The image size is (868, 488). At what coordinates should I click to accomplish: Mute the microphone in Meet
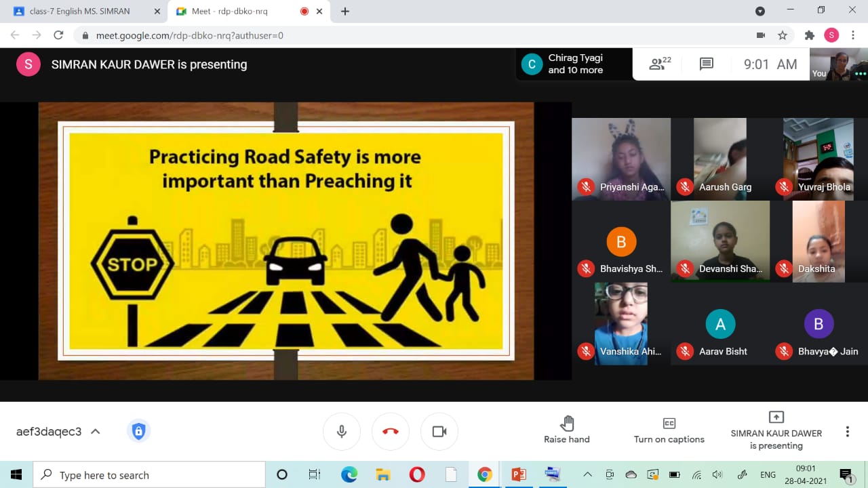point(342,432)
